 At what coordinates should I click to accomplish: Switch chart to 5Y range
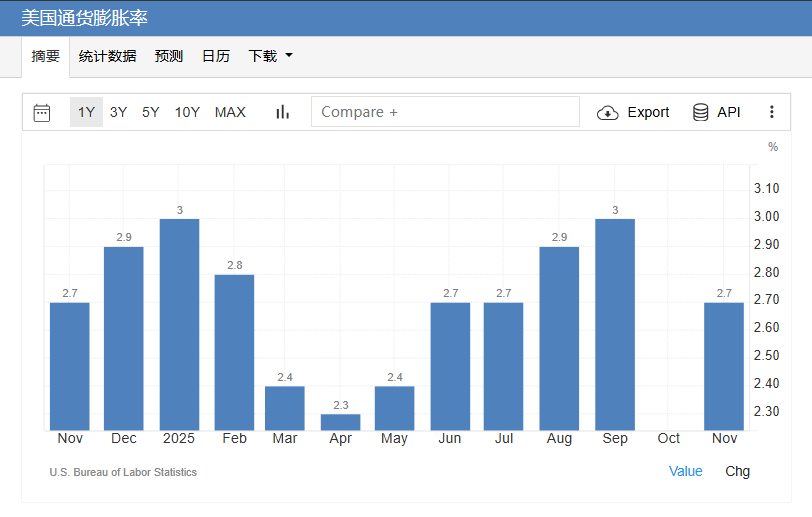(x=150, y=112)
